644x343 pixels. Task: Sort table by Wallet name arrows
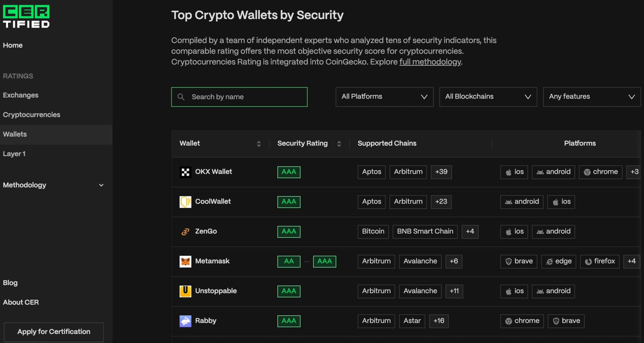259,144
